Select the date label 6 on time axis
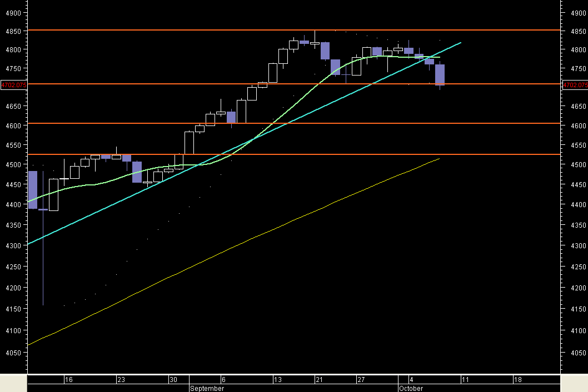The image size is (588, 392). click(223, 380)
